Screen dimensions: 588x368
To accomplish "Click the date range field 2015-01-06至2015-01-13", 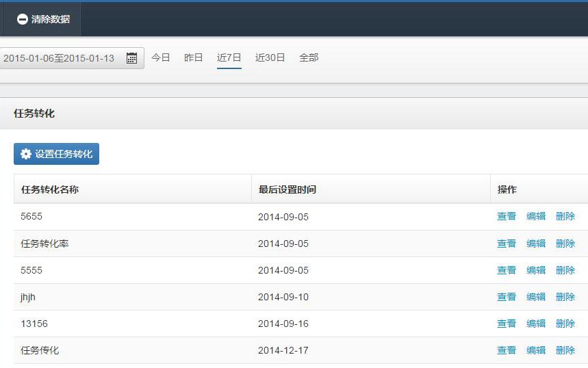I will click(72, 58).
